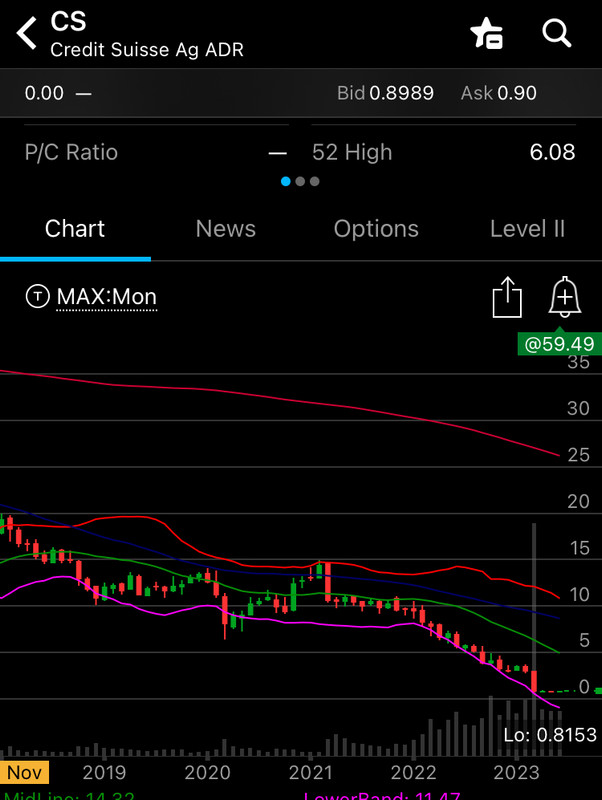Screen dimensions: 602x800
Task: Go back with the left chevron arrow
Action: tap(27, 34)
